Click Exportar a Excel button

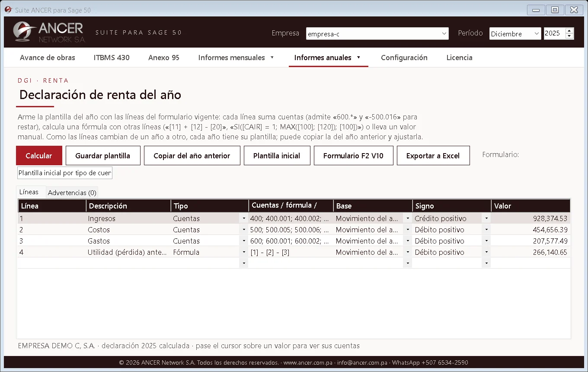click(433, 156)
